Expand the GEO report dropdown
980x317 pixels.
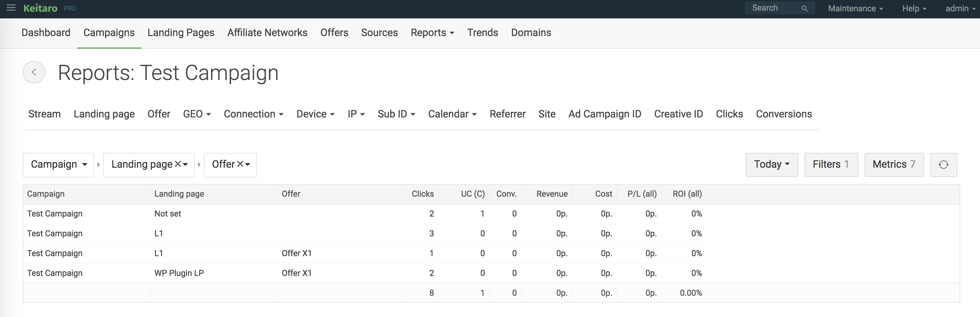[197, 114]
